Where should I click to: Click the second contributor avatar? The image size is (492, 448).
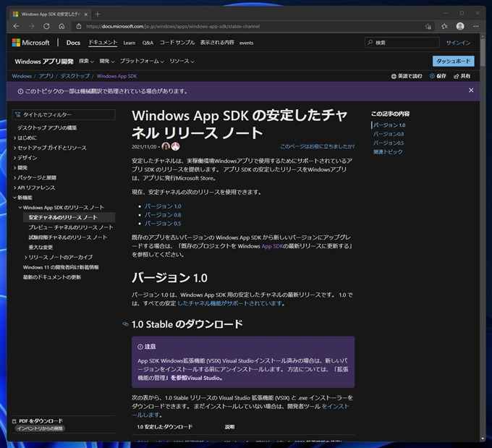pyautogui.click(x=175, y=146)
